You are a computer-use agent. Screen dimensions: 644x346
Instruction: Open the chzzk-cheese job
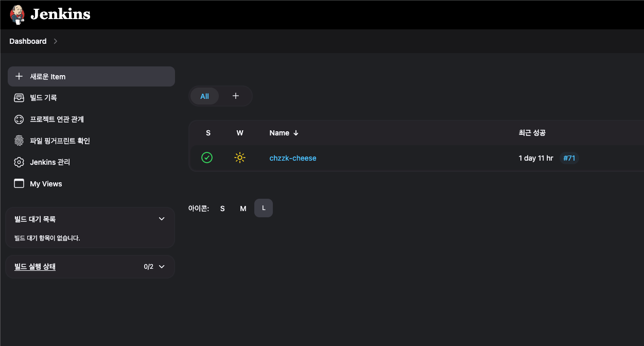(x=293, y=158)
